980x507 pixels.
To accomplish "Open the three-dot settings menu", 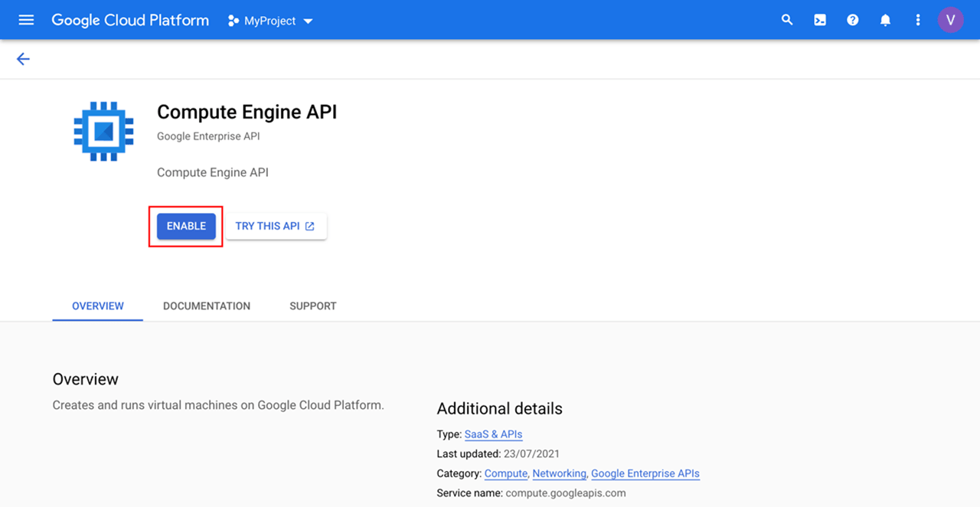I will 918,21.
